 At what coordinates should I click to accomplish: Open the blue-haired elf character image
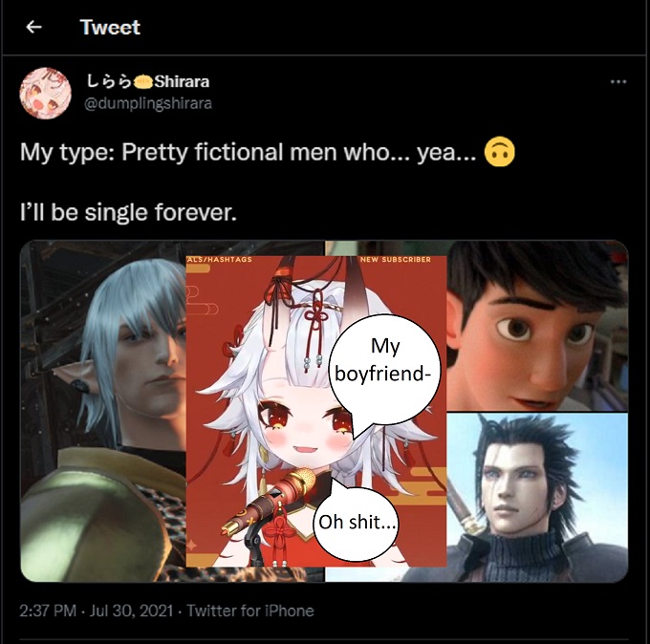pos(103,411)
